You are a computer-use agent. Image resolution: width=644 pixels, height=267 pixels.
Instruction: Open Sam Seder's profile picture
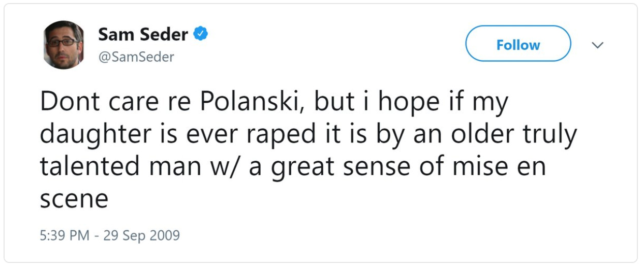click(64, 45)
